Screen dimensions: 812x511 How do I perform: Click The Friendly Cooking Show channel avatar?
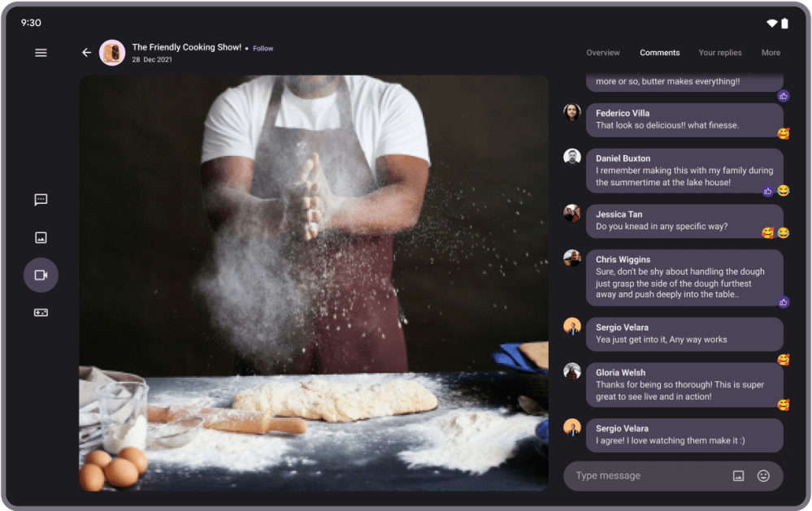point(112,53)
